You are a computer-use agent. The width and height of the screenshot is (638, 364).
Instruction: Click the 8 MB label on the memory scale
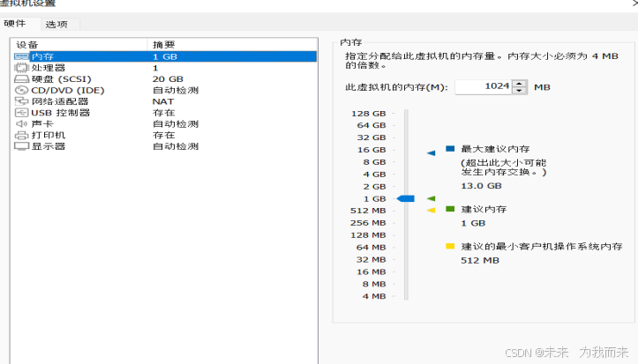[374, 284]
